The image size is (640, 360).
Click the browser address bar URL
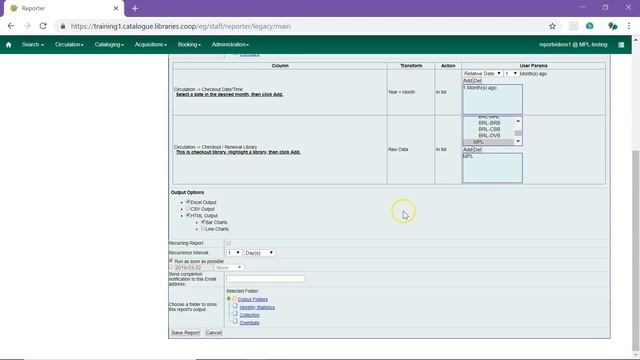click(x=180, y=26)
